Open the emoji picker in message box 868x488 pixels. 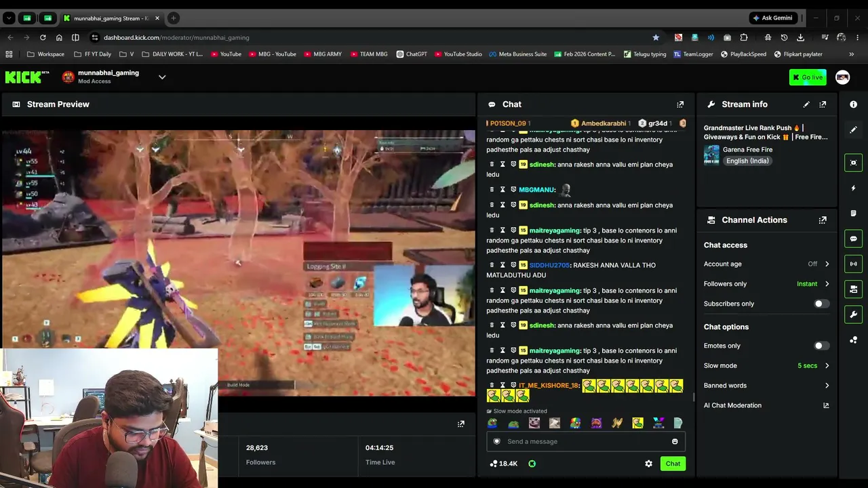[675, 442]
